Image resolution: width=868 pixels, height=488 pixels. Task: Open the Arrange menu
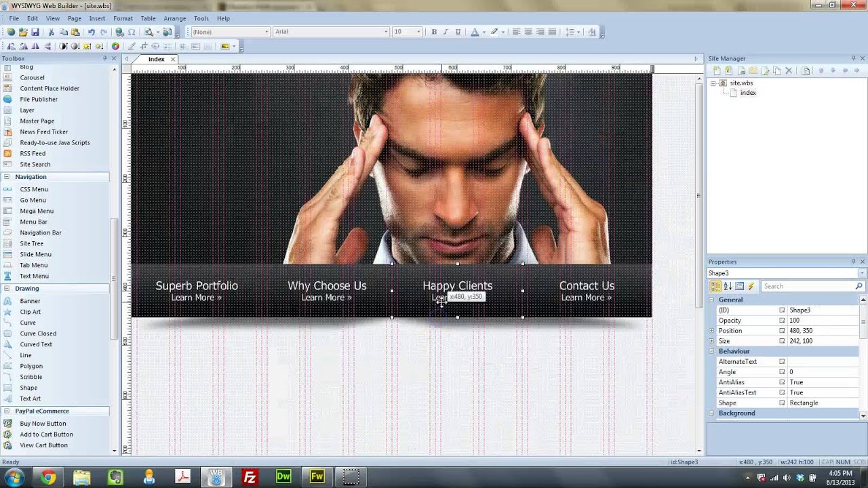pyautogui.click(x=174, y=18)
